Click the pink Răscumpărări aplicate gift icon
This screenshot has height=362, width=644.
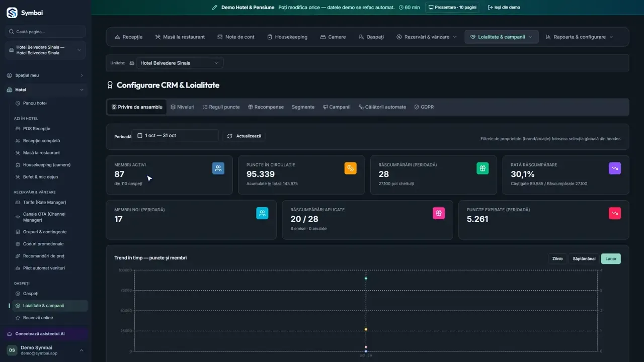(439, 213)
